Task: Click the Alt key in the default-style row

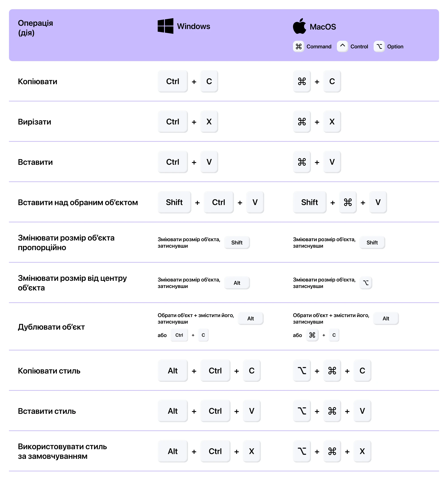Action: tap(172, 451)
